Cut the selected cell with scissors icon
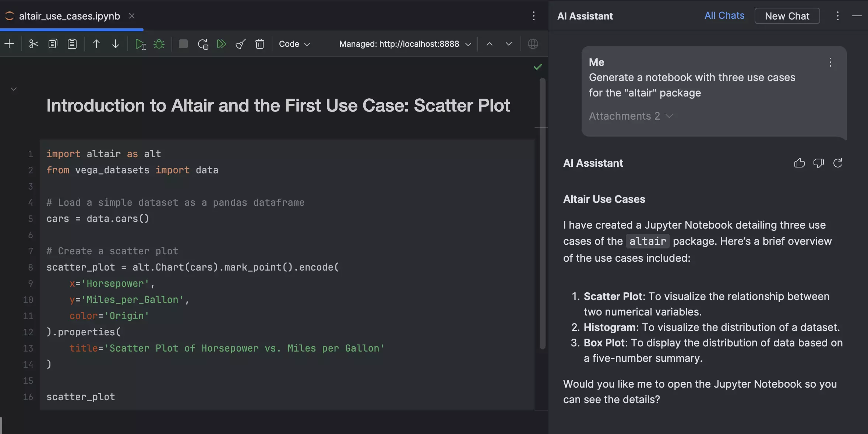The image size is (868, 434). (33, 44)
